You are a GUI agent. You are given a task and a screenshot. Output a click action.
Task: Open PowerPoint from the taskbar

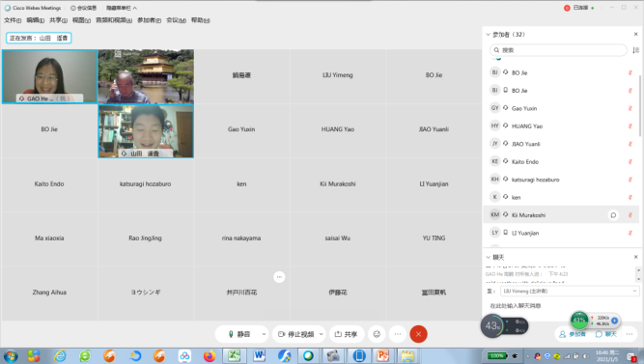[382, 355]
